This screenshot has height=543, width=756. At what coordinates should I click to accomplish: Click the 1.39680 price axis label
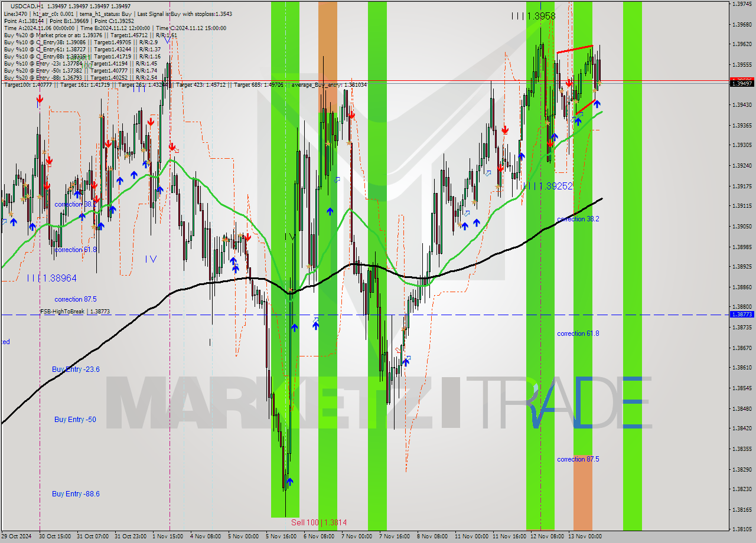[x=742, y=25]
